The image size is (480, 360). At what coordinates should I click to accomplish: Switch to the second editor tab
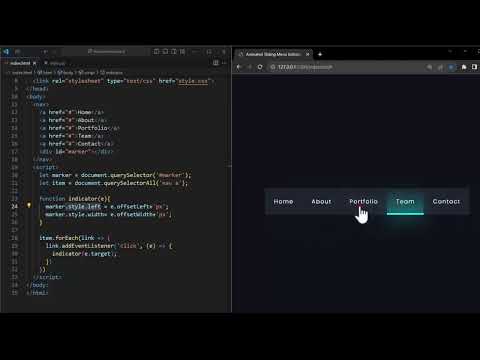tap(55, 63)
